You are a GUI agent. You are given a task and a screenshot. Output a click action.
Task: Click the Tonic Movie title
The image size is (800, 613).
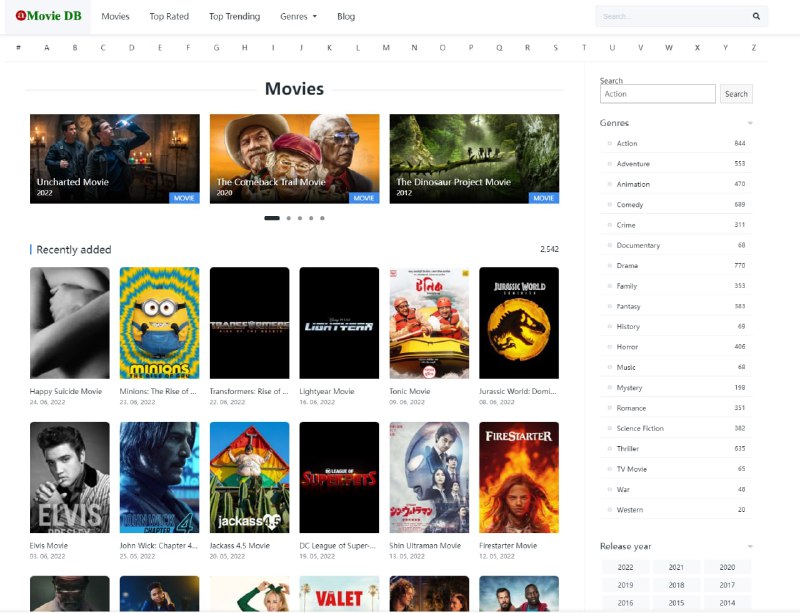pos(410,391)
